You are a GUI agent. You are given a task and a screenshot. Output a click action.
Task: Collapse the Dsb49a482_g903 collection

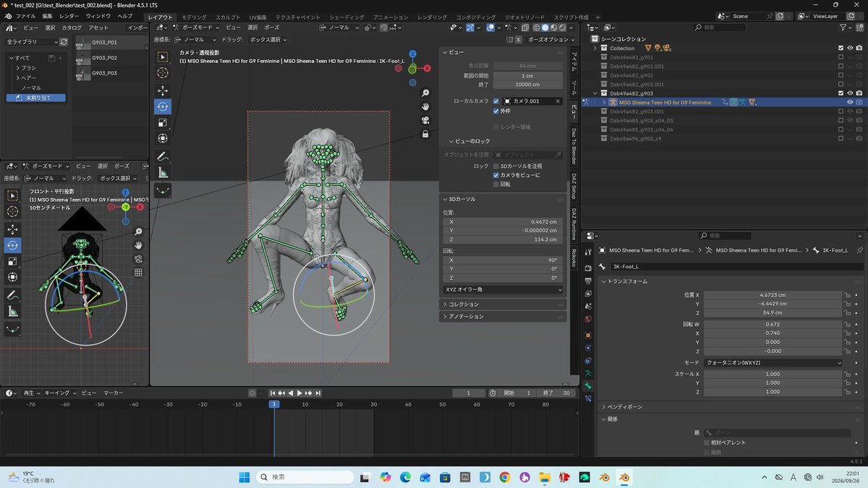[595, 93]
